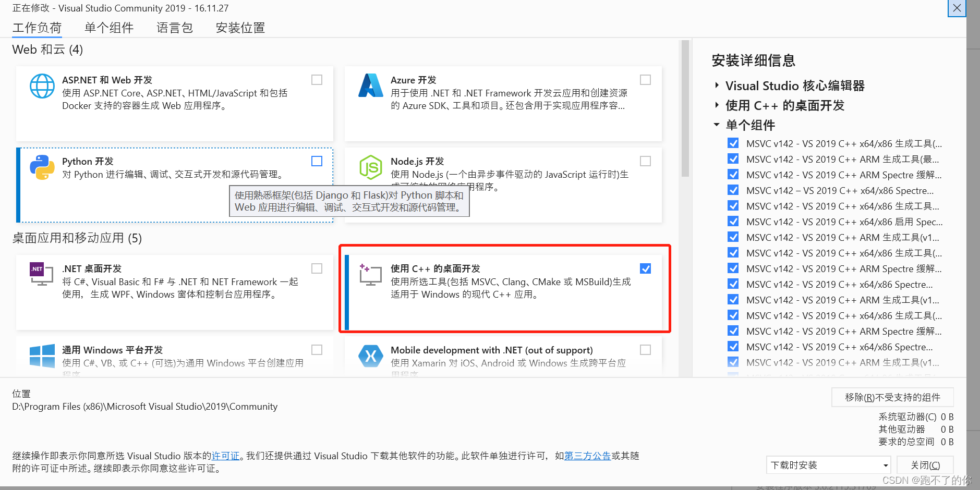Expand 使用 C++ 的桌面开发 details node
This screenshot has width=980, height=490.
717,105
